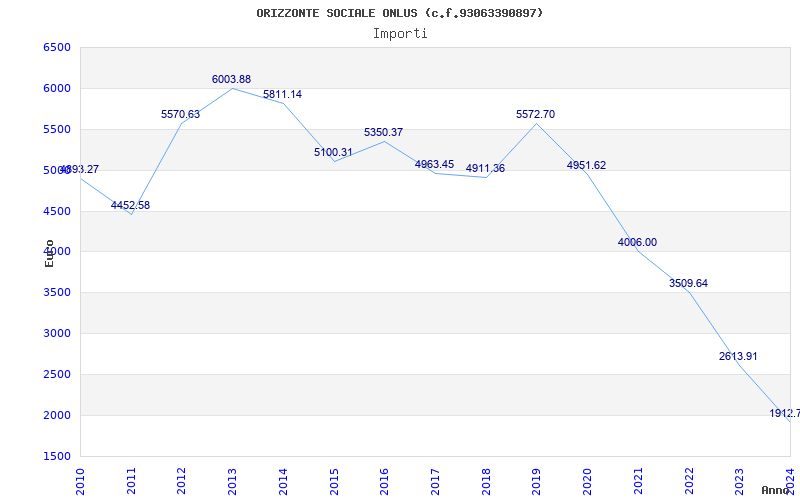Click the 2018 x-axis year label
Viewport: 800px width, 500px height.
pos(486,481)
